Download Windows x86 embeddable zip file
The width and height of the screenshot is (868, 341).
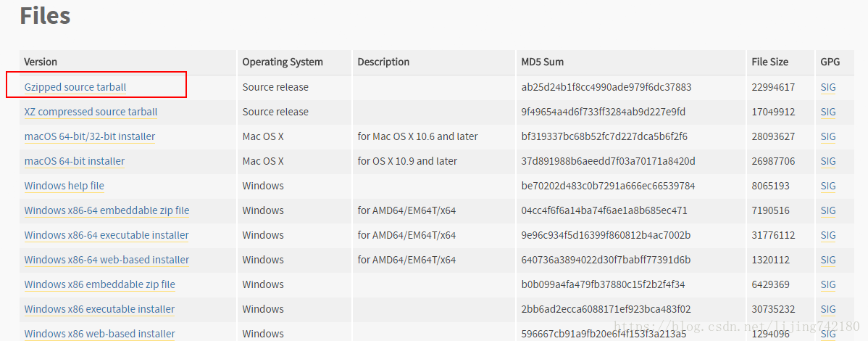pyautogui.click(x=100, y=284)
